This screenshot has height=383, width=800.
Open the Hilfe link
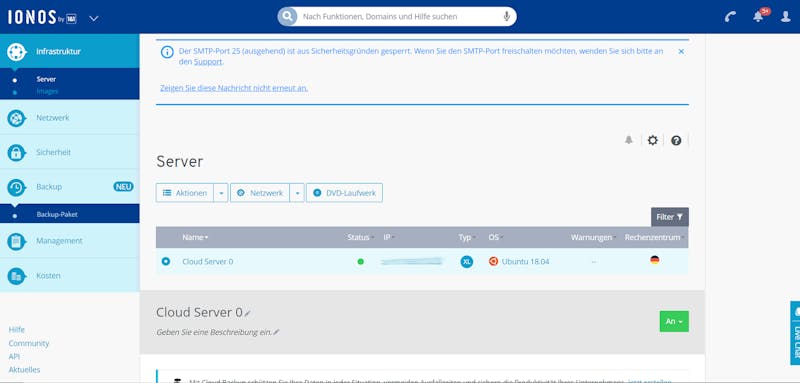tap(16, 330)
